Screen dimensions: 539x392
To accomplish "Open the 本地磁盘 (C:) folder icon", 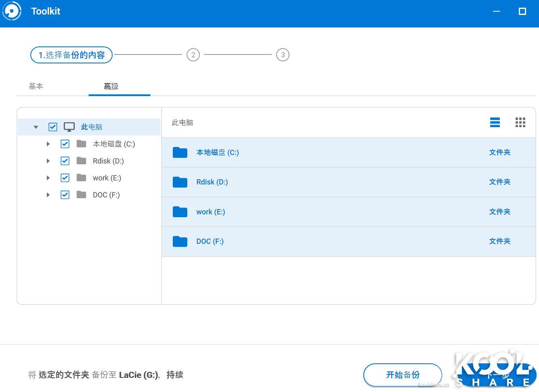I will coord(180,152).
